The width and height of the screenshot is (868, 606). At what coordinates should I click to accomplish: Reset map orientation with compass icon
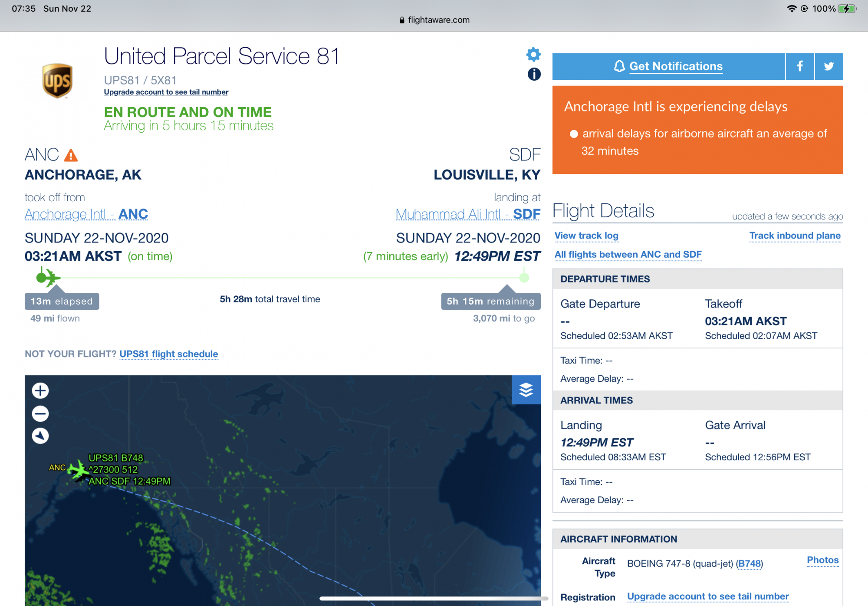pos(40,436)
